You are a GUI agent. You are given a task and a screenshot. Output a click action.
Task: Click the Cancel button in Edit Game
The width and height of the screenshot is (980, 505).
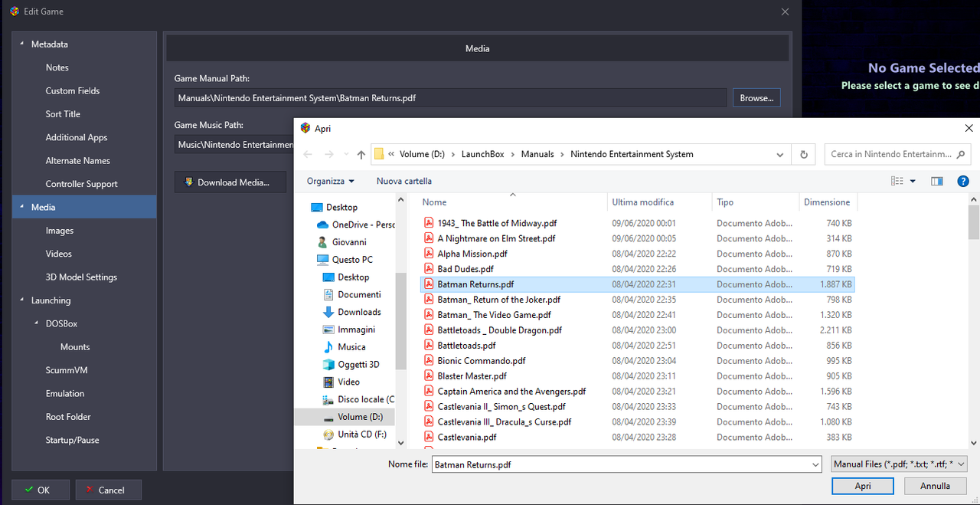click(x=109, y=490)
